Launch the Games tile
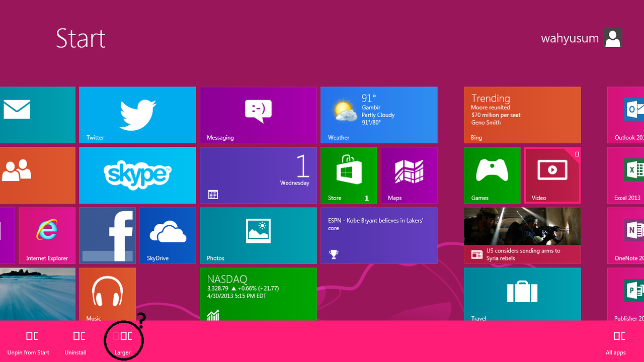This screenshot has height=362, width=644. (492, 175)
